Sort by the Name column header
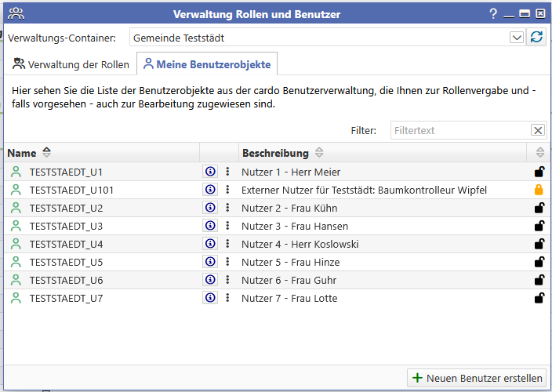 [x=22, y=153]
